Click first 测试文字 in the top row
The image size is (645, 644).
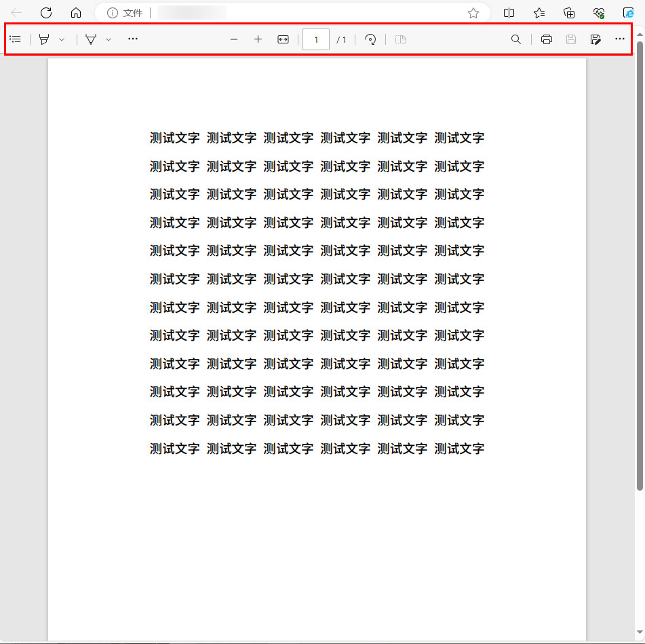(x=174, y=138)
